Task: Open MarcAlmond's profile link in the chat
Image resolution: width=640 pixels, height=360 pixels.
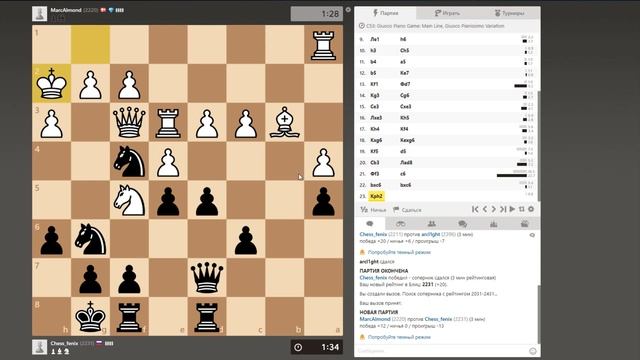Action: (x=375, y=319)
